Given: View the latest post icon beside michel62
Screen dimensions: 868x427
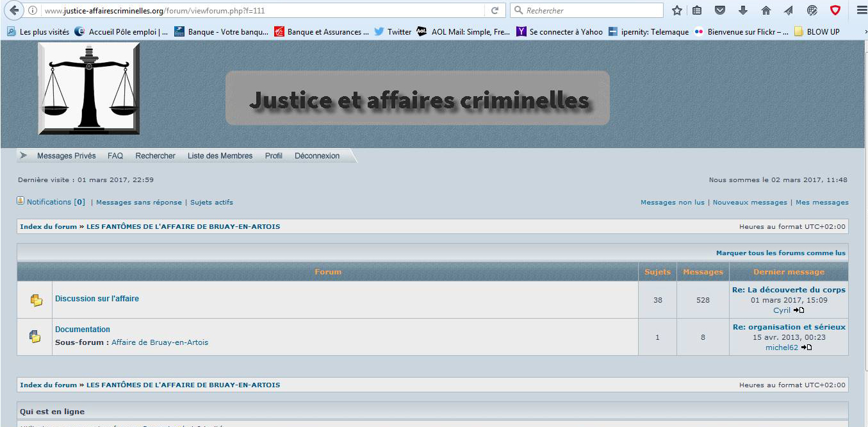Looking at the screenshot, I should pos(807,347).
